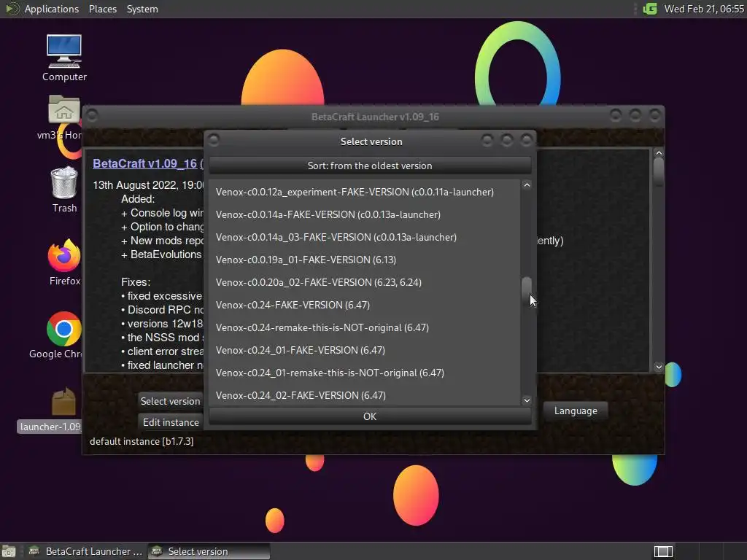Viewport: 747px width, 560px height.
Task: Click changelog scroll up arrow in launcher
Action: pyautogui.click(x=659, y=153)
